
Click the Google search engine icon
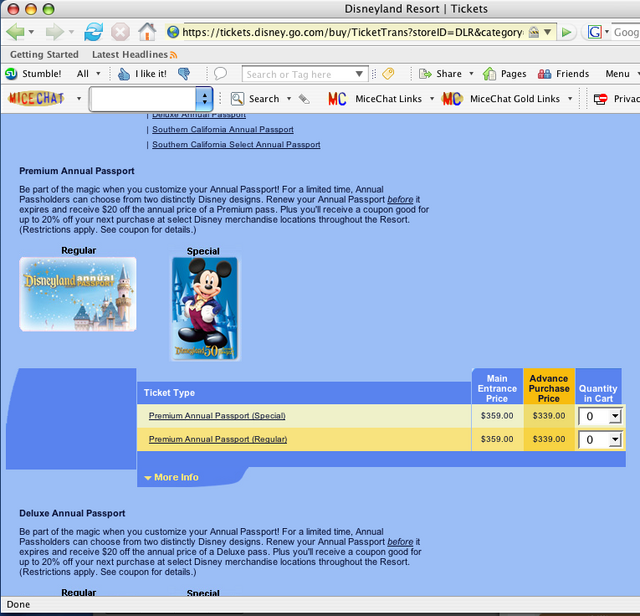click(x=594, y=32)
